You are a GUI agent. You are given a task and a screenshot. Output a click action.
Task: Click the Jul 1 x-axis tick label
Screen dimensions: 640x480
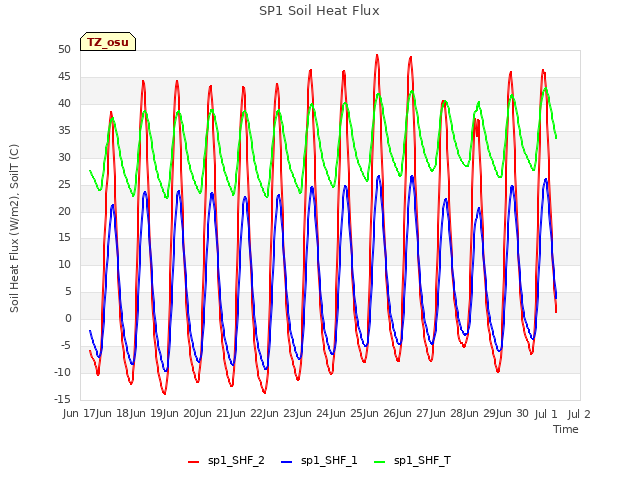(546, 414)
